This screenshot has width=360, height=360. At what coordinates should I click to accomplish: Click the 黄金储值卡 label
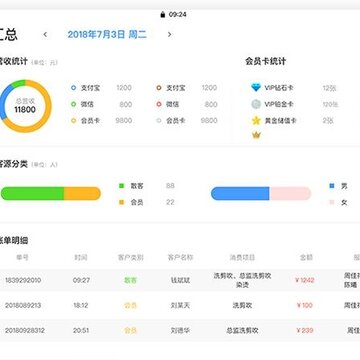point(280,121)
